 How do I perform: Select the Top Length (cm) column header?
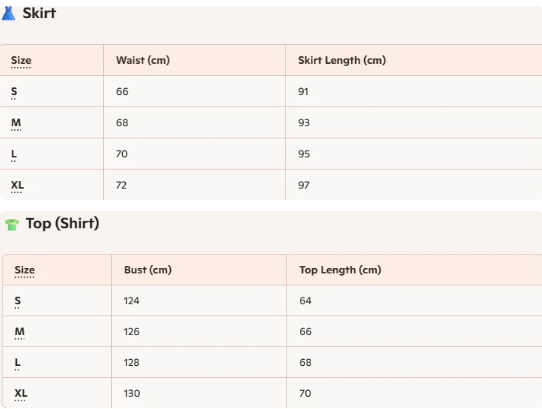[x=340, y=270]
